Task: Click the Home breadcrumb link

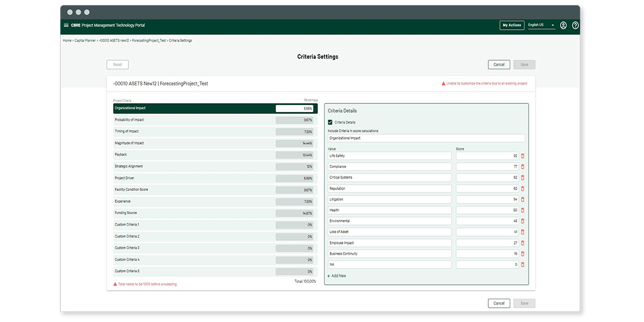Action: click(67, 41)
